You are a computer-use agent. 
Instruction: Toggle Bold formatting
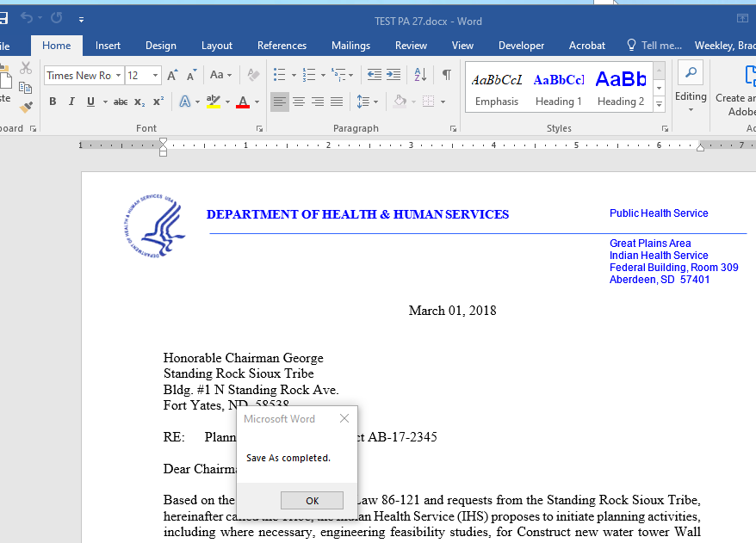(x=53, y=102)
